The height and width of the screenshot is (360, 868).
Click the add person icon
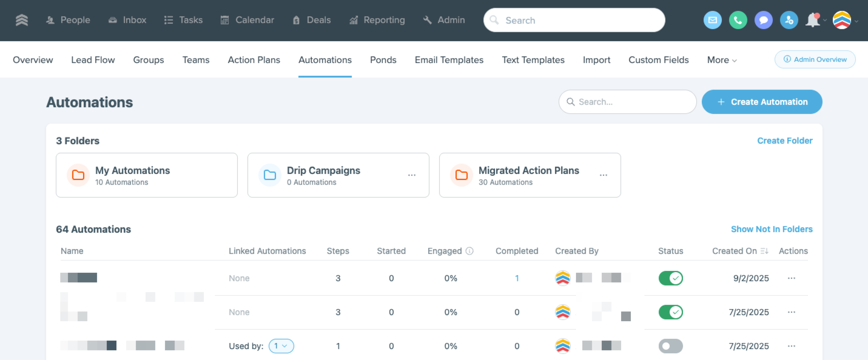click(789, 20)
